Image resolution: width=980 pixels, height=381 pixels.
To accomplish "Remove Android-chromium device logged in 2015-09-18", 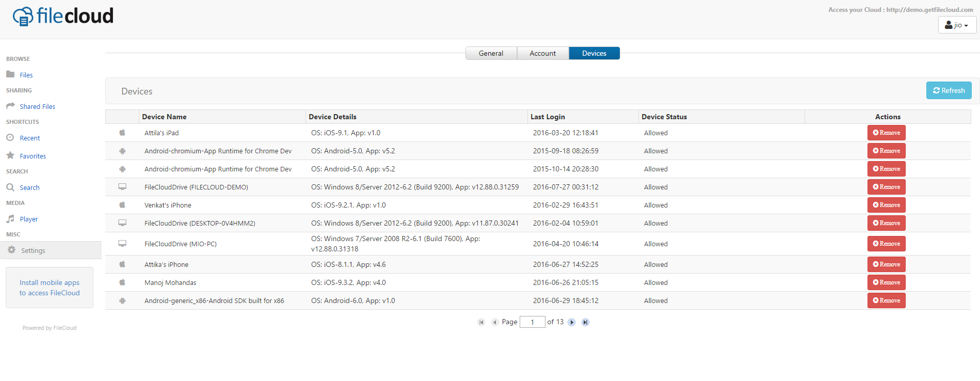I will pos(887,151).
